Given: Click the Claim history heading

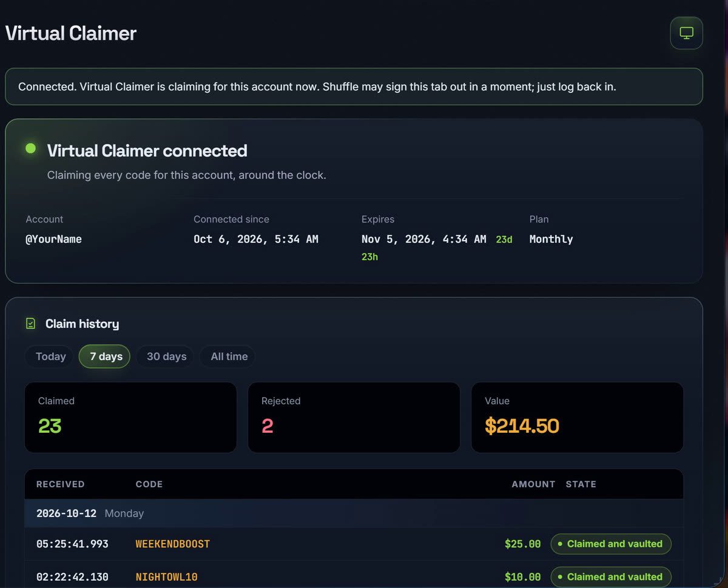Looking at the screenshot, I should click(x=82, y=324).
